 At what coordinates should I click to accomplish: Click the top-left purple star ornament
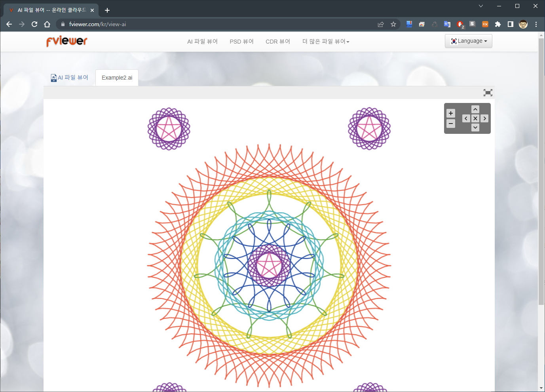(169, 129)
